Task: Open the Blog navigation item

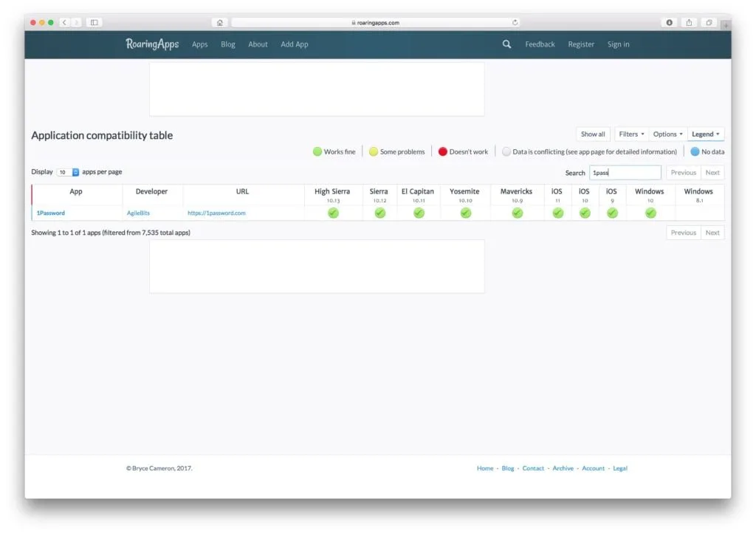Action: click(227, 44)
